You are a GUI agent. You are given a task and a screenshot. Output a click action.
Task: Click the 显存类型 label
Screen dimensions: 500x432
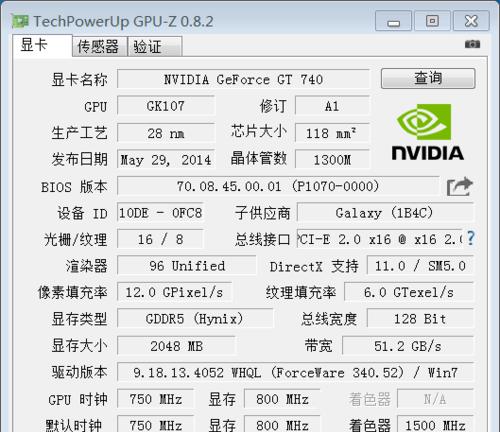[79, 319]
